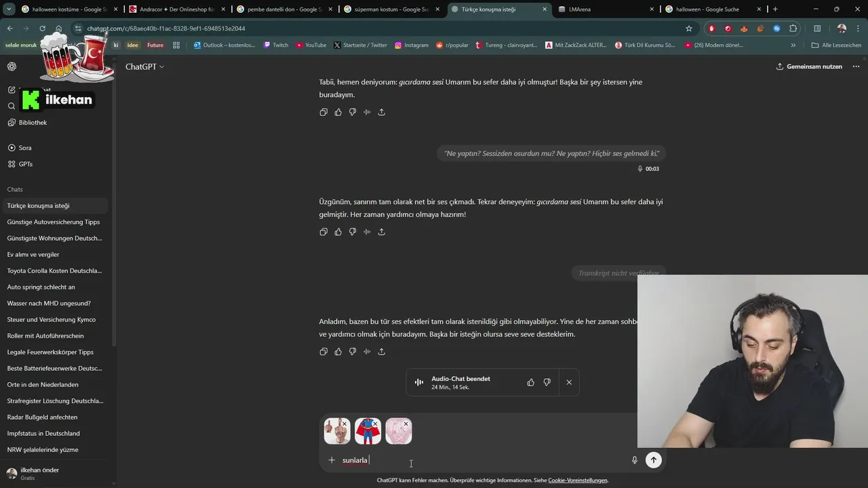
Task: Copy the 'Tabii, hemen deniyorum' response
Action: pyautogui.click(x=323, y=112)
